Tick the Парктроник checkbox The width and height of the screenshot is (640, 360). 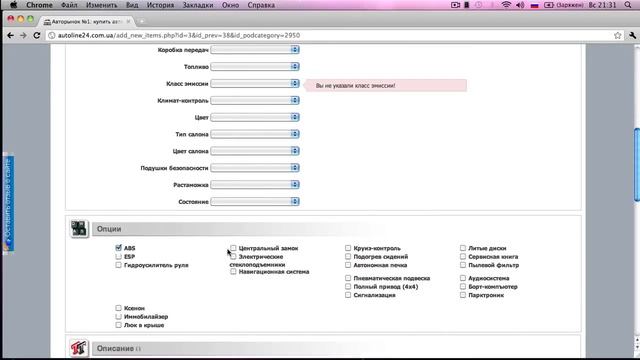463,295
